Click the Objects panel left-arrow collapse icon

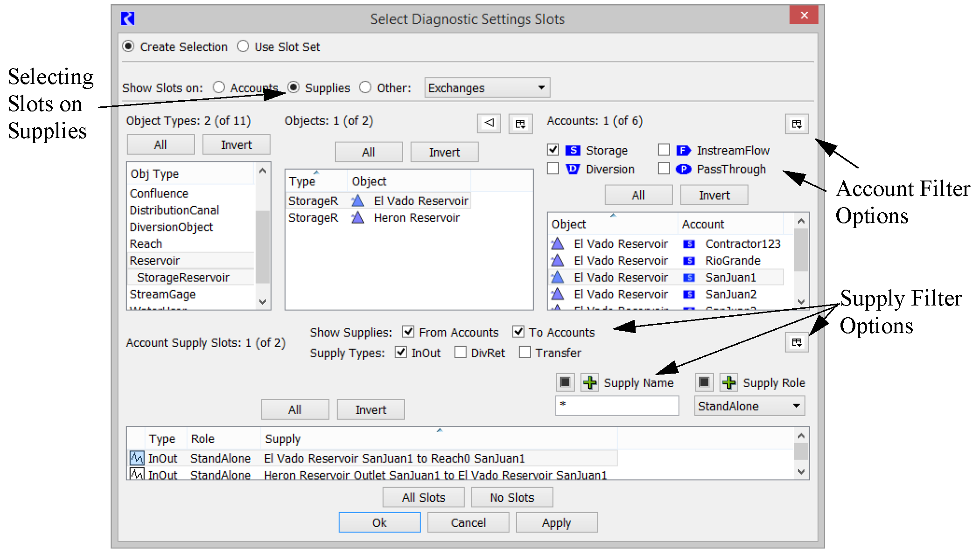[x=489, y=123]
